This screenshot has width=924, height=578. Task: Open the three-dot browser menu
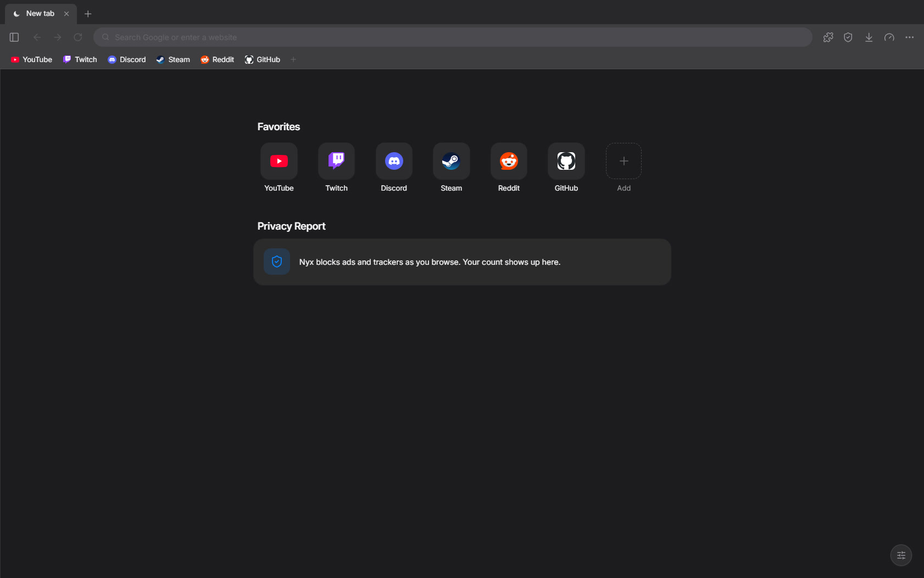(x=910, y=37)
